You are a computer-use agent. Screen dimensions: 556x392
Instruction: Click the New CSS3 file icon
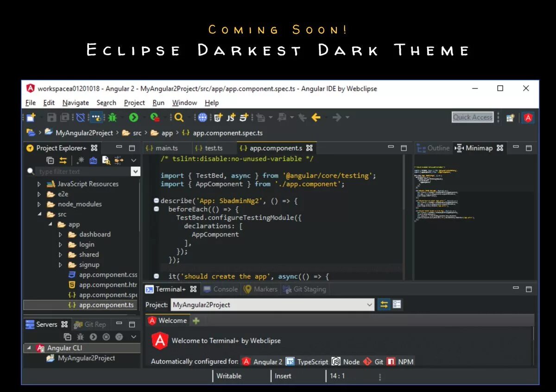pos(244,118)
